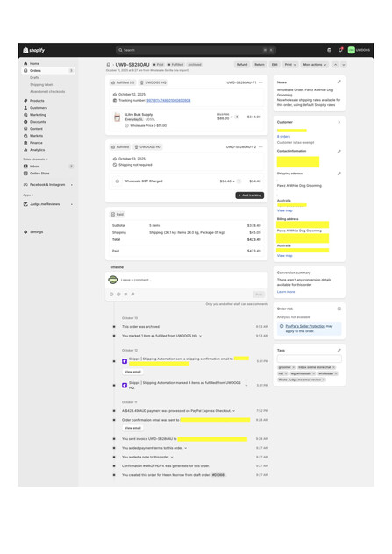
Task: Click the Order risk card icon
Action: [x=339, y=309]
